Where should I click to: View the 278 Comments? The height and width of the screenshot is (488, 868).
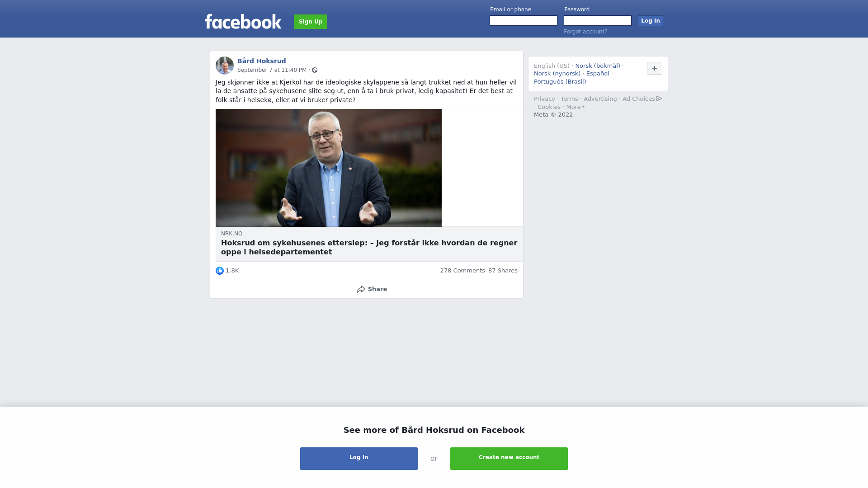coord(462,271)
